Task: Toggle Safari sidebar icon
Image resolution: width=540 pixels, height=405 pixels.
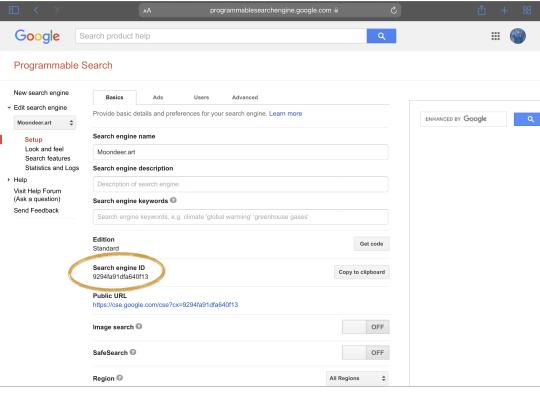Action: (x=14, y=10)
